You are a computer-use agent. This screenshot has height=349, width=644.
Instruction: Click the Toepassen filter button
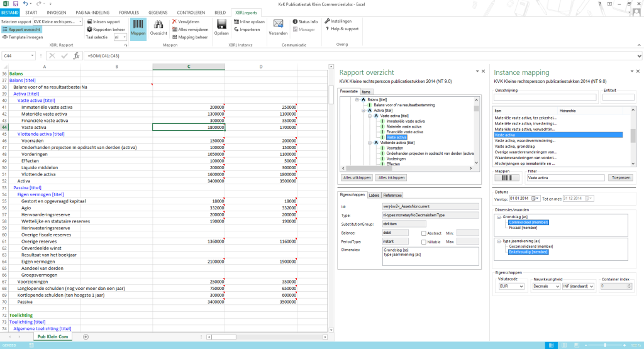coord(621,178)
